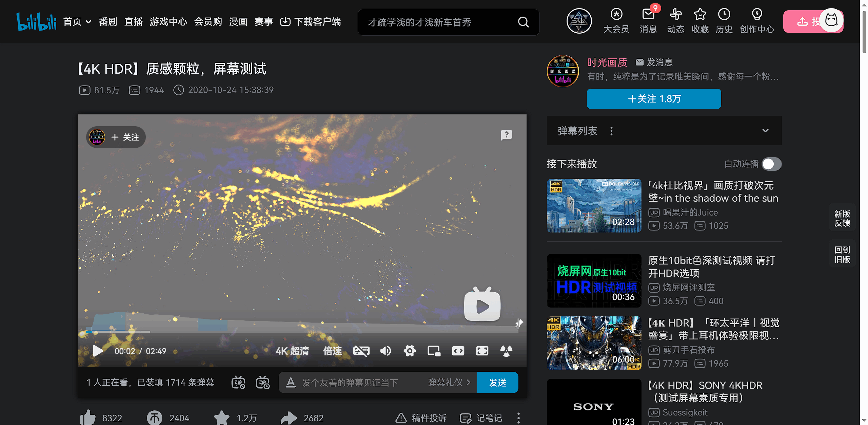Toggle the subtitle icon next to 倍速
Viewport: 868px width, 425px height.
[x=361, y=351]
